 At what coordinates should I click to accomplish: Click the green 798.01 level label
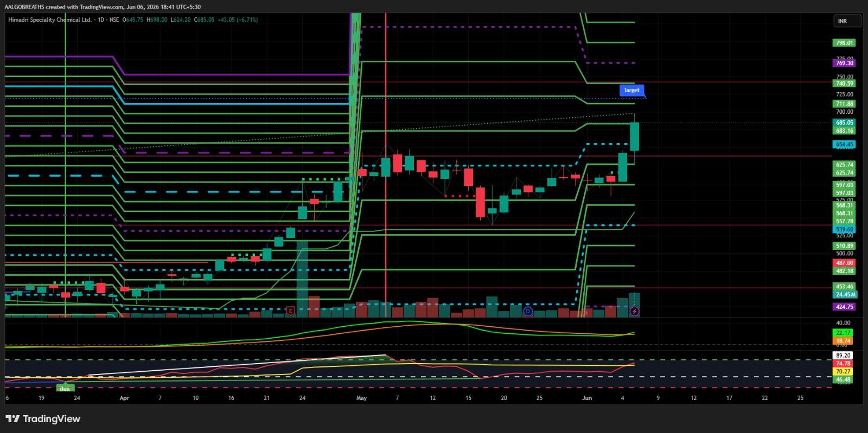(845, 43)
